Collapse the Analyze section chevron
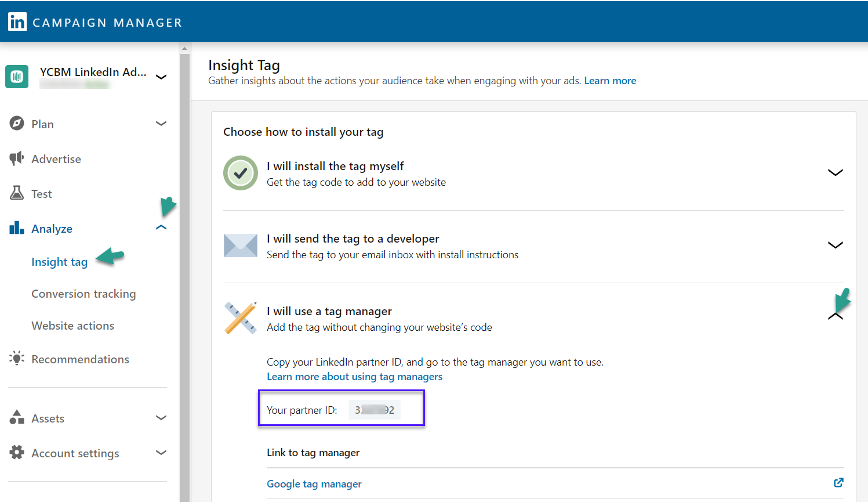Viewport: 868px width, 502px height. pyautogui.click(x=161, y=227)
